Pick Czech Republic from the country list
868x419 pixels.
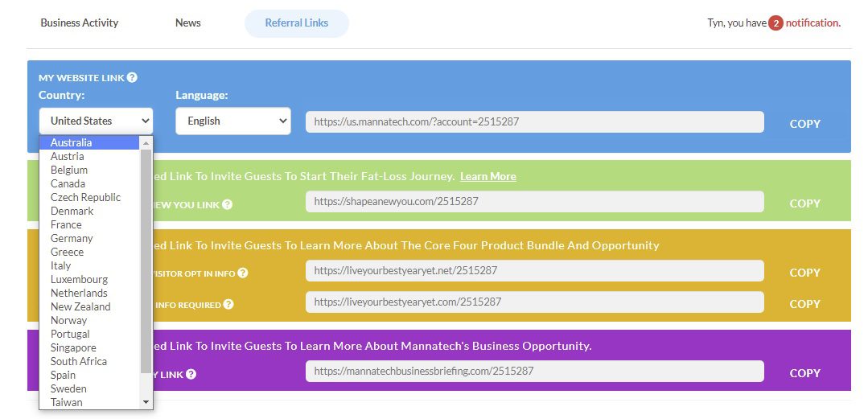[90, 197]
